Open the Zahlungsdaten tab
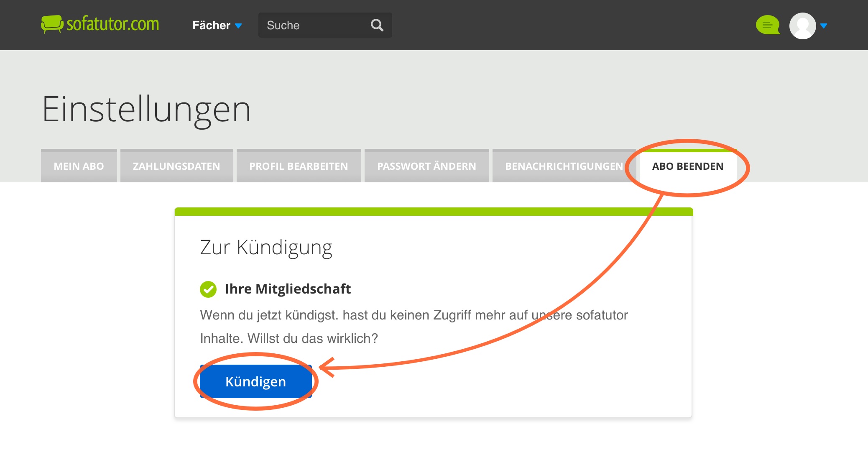 [x=176, y=166]
